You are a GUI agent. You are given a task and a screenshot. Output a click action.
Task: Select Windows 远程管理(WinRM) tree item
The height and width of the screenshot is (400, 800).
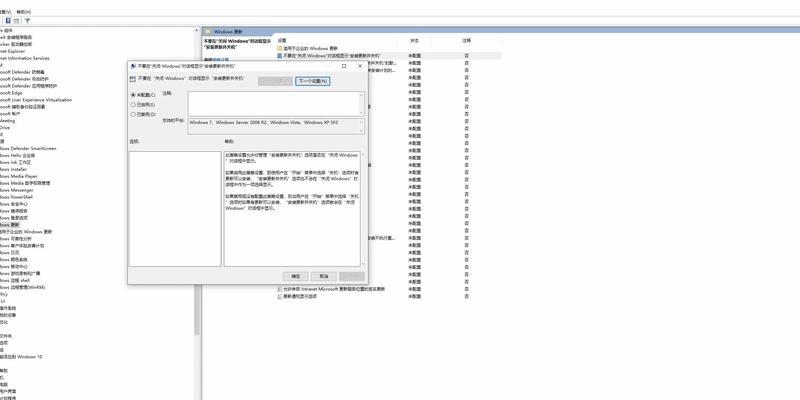(22, 287)
